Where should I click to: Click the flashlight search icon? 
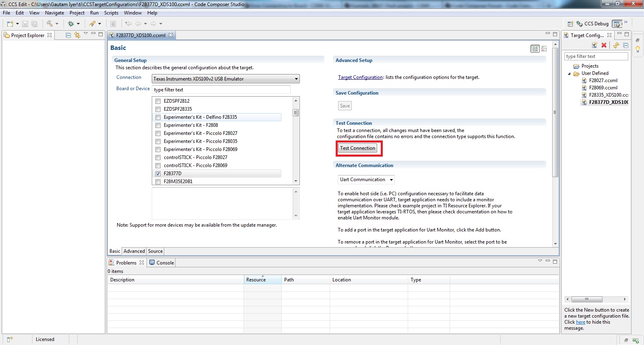93,24
